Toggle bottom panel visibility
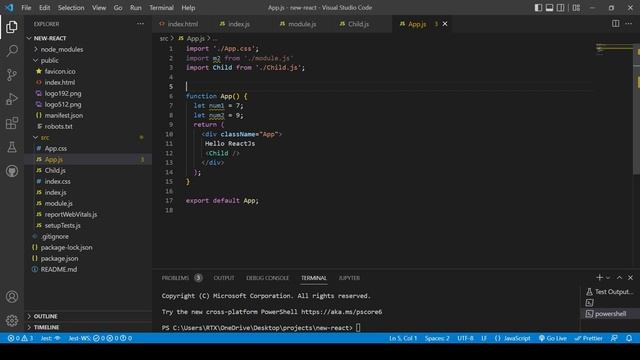This screenshot has width=640, height=360. (549, 8)
